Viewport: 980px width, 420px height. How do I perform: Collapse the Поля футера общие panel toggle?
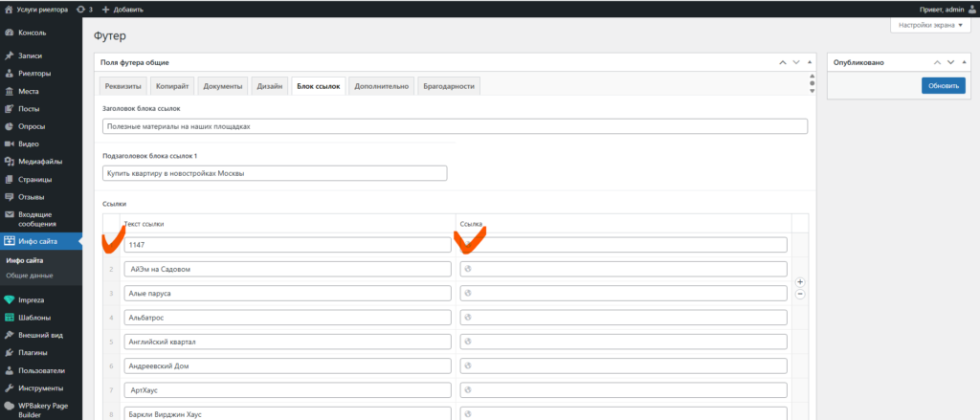[x=810, y=62]
